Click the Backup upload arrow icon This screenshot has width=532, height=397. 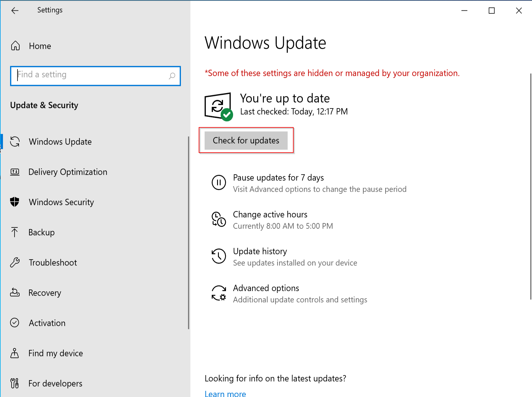point(15,232)
